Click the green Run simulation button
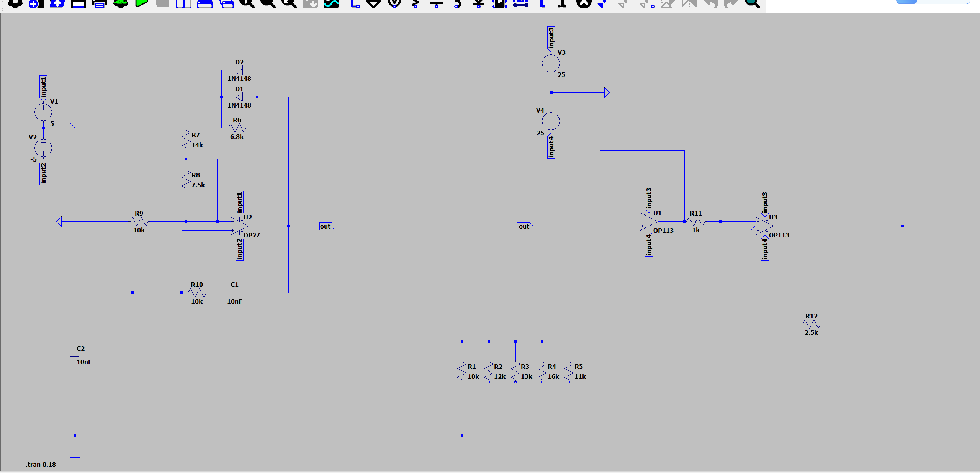Image resolution: width=980 pixels, height=473 pixels. [x=141, y=3]
